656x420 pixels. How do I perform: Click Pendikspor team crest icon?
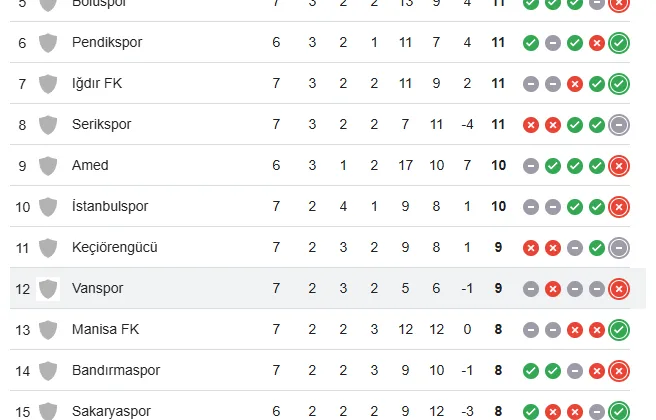point(47,43)
